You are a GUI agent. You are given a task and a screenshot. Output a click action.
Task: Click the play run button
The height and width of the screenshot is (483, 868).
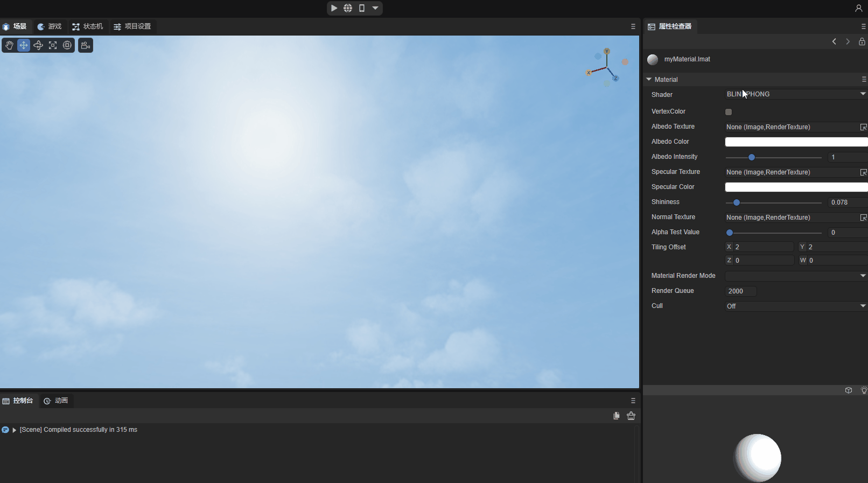[x=334, y=8]
